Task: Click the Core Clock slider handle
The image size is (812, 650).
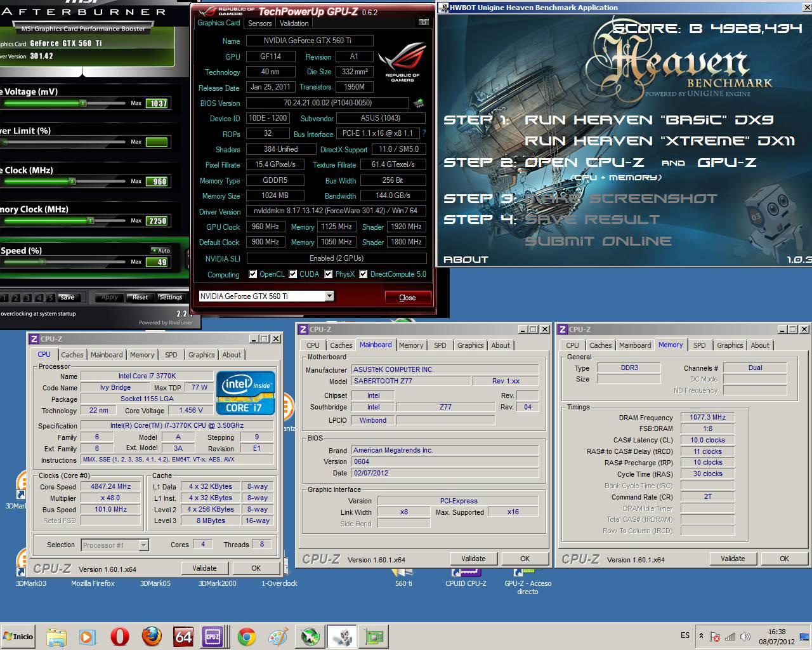Action: pos(72,181)
